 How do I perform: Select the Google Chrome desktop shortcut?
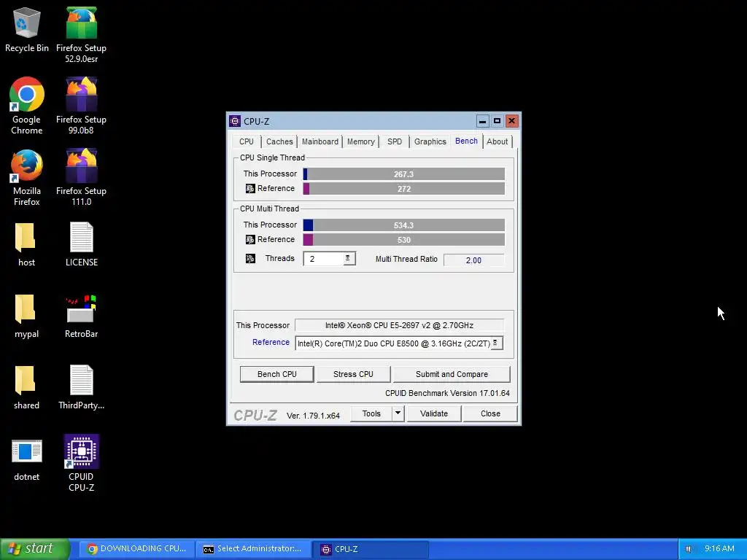(x=27, y=106)
